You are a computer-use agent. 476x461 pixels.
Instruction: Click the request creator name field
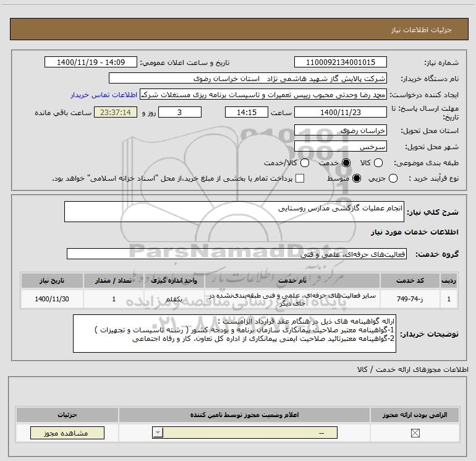click(x=263, y=95)
